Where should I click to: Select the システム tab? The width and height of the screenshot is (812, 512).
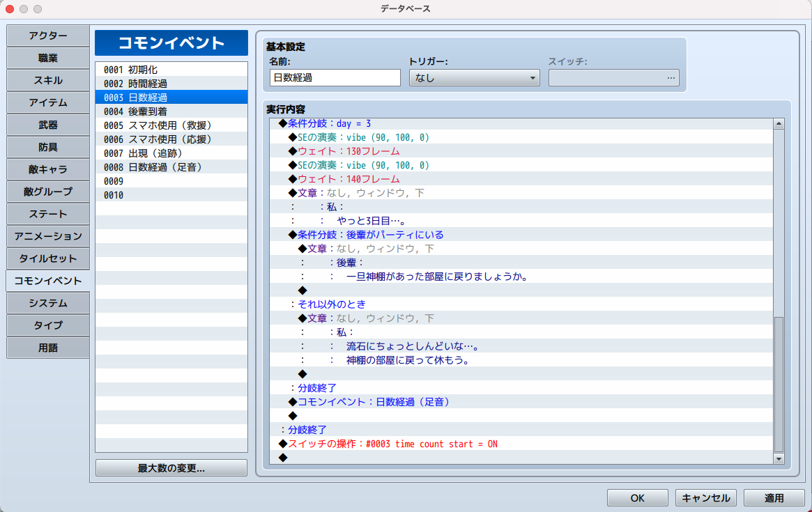click(x=48, y=304)
